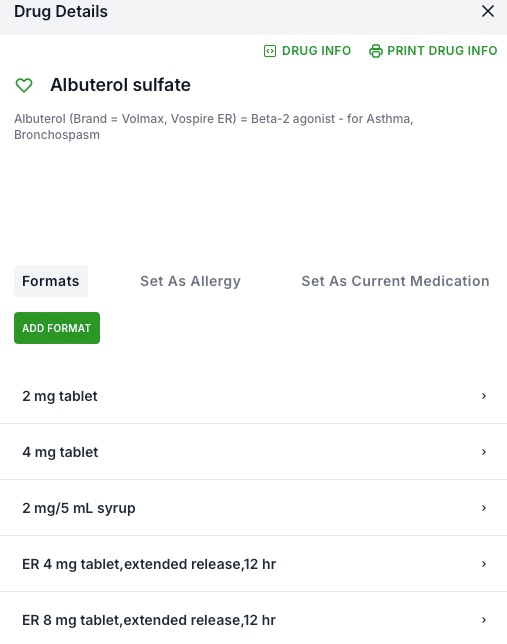The height and width of the screenshot is (644, 507).
Task: Select the 2 mg tablet format label
Action: coord(60,396)
